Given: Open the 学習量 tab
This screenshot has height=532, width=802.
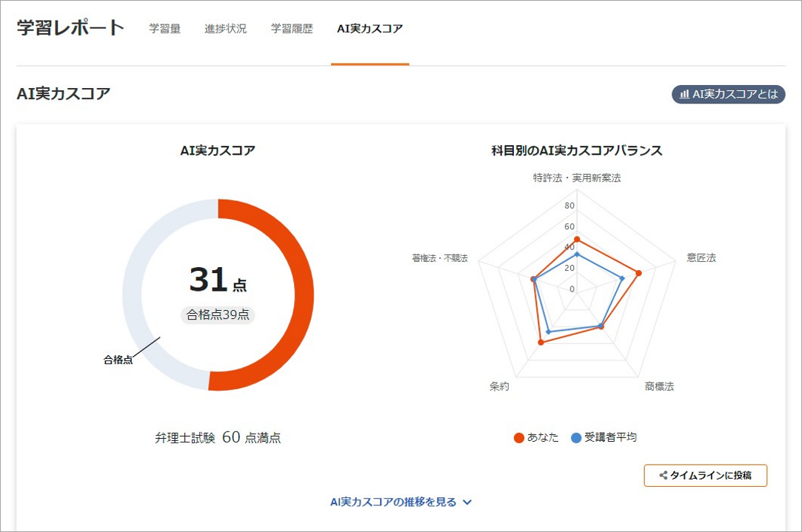Looking at the screenshot, I should click(x=164, y=29).
